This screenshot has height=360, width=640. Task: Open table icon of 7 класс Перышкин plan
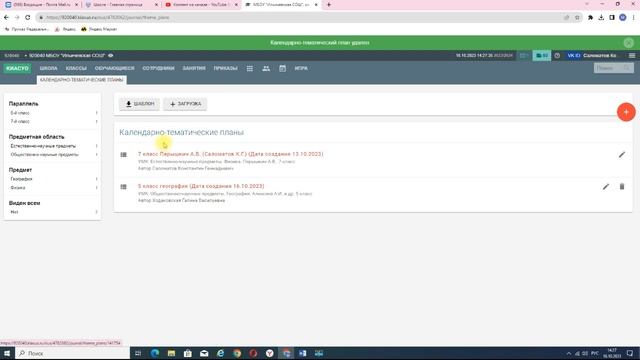click(123, 155)
